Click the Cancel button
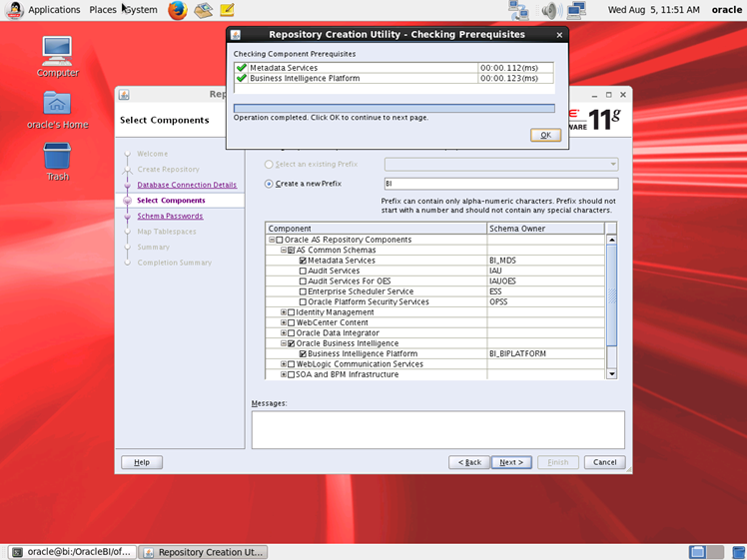 tap(604, 462)
